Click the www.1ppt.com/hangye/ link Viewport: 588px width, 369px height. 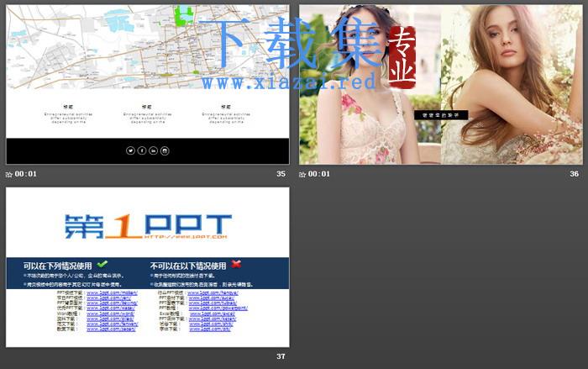click(213, 293)
